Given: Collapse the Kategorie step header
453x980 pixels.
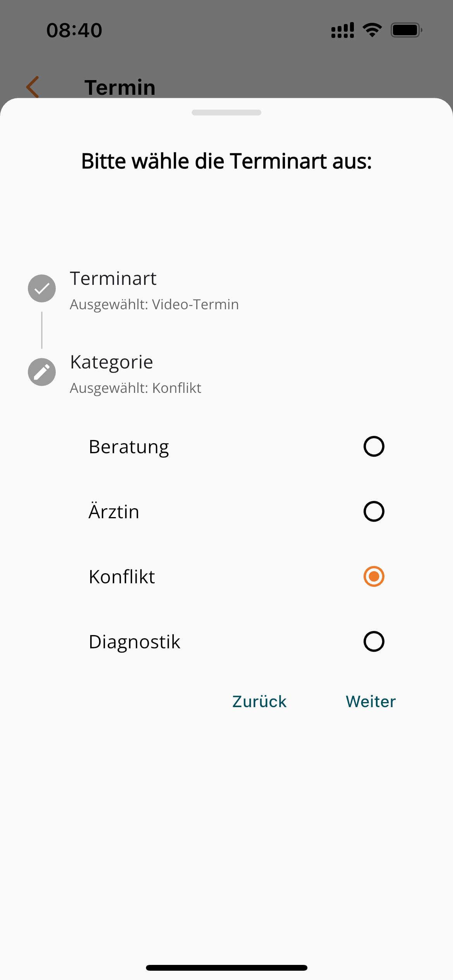Looking at the screenshot, I should click(x=112, y=362).
